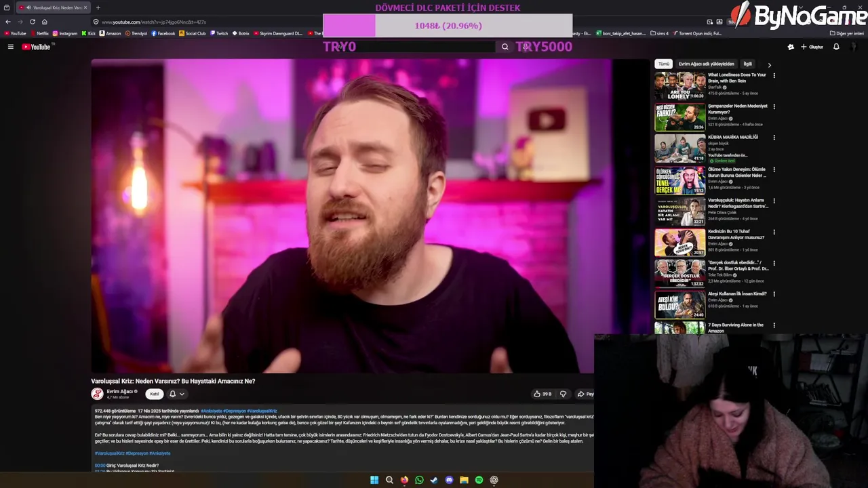Open the Oluştur create button
The image size is (868, 488).
812,47
